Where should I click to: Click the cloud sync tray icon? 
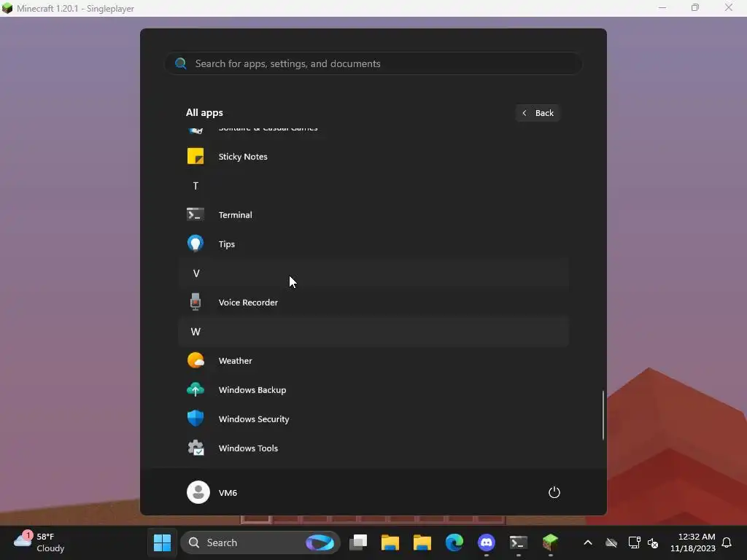tap(611, 542)
